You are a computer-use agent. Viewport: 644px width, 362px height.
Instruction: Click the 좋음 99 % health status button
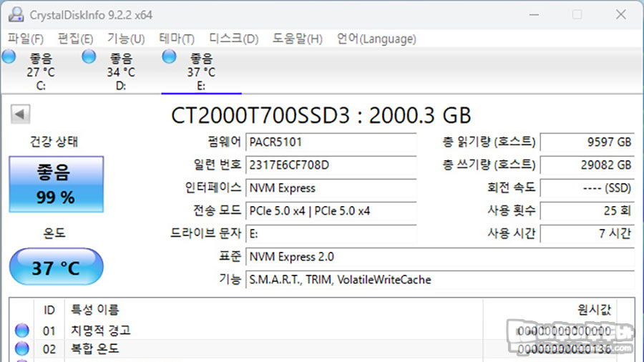tap(57, 184)
